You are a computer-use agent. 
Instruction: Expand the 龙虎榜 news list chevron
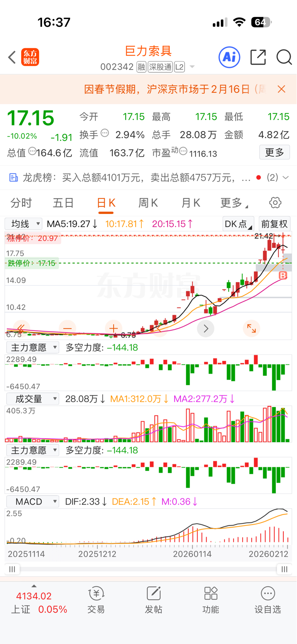286,178
